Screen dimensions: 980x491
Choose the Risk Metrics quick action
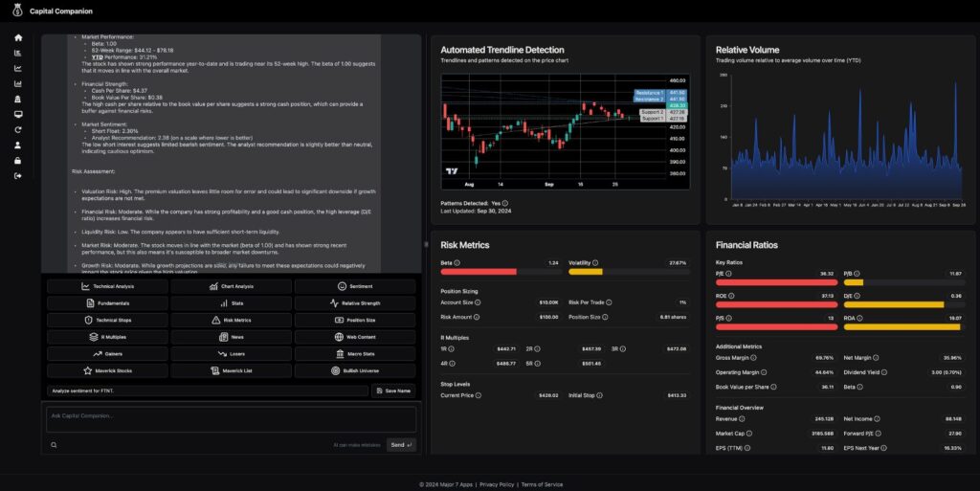point(232,320)
